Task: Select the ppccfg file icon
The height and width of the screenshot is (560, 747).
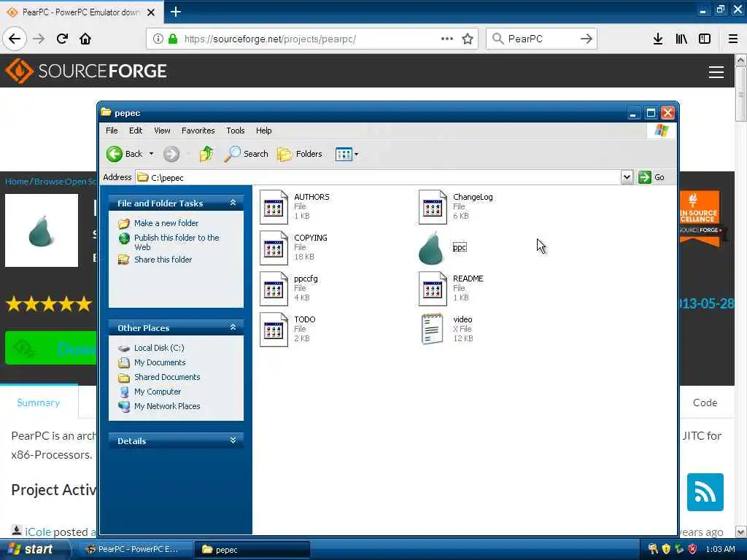Action: [x=274, y=289]
